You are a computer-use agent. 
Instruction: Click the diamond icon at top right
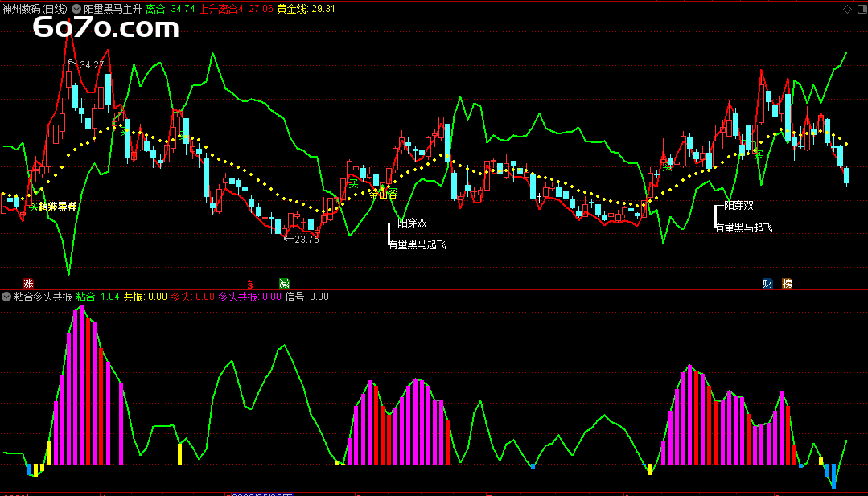coord(848,9)
